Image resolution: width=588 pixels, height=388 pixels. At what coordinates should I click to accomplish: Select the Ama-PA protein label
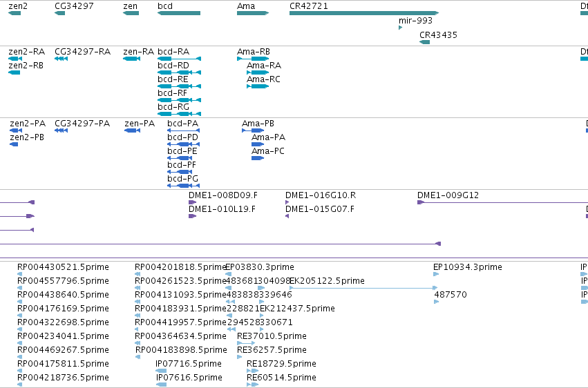(x=269, y=137)
